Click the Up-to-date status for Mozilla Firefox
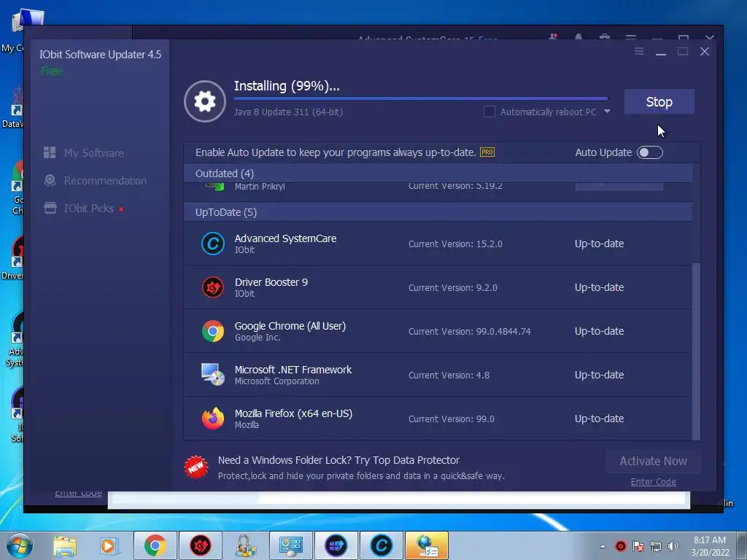The height and width of the screenshot is (560, 747). tap(599, 419)
